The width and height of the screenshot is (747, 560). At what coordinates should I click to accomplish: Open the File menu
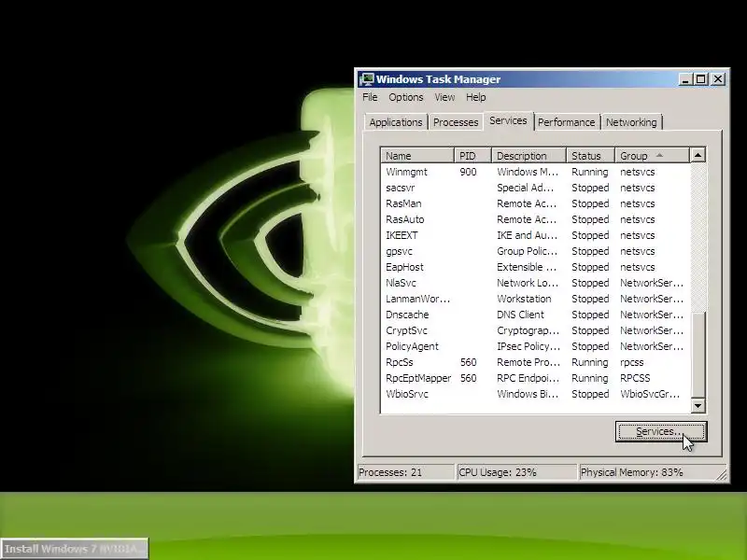click(370, 97)
